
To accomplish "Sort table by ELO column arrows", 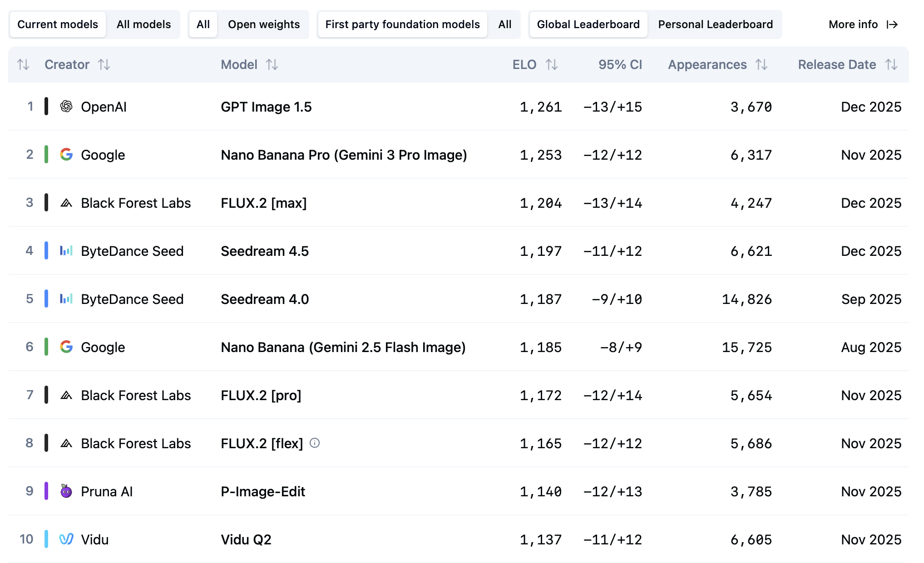I will 552,65.
